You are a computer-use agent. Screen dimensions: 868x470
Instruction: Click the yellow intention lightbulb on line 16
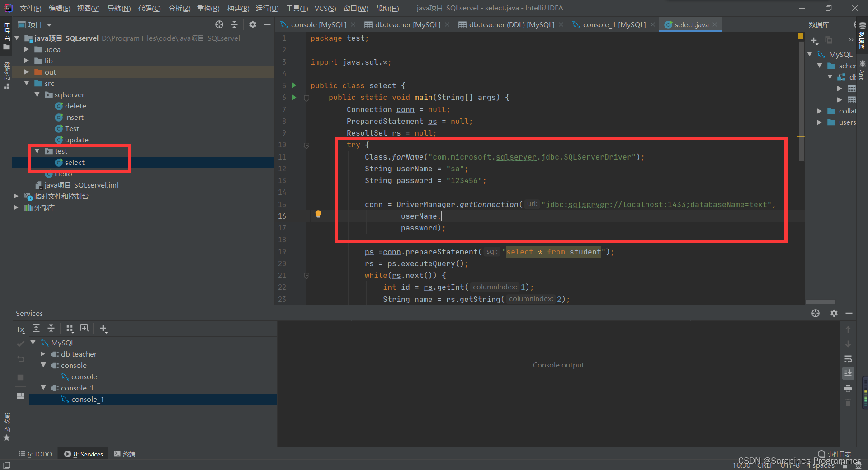pyautogui.click(x=318, y=214)
